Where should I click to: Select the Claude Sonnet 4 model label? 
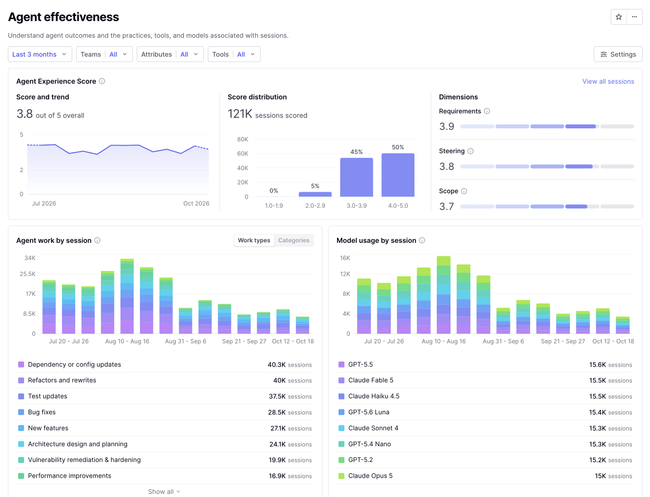[x=373, y=428]
